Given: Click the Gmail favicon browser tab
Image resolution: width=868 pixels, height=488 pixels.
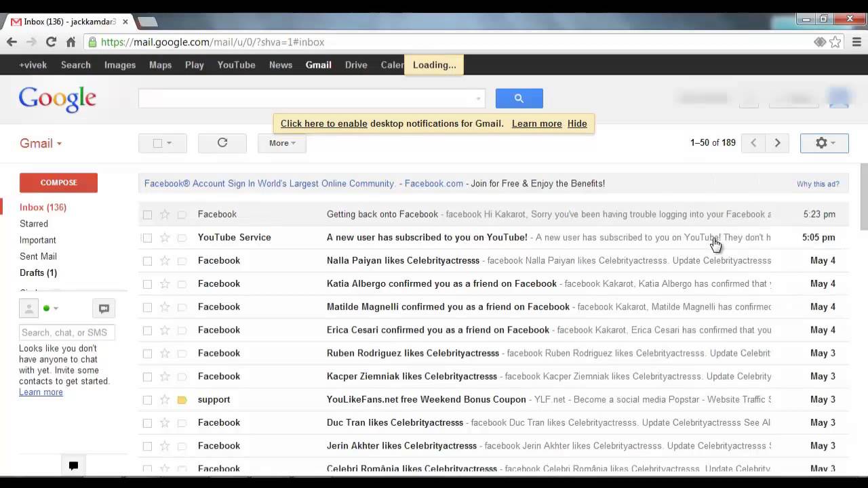Looking at the screenshot, I should tap(16, 22).
